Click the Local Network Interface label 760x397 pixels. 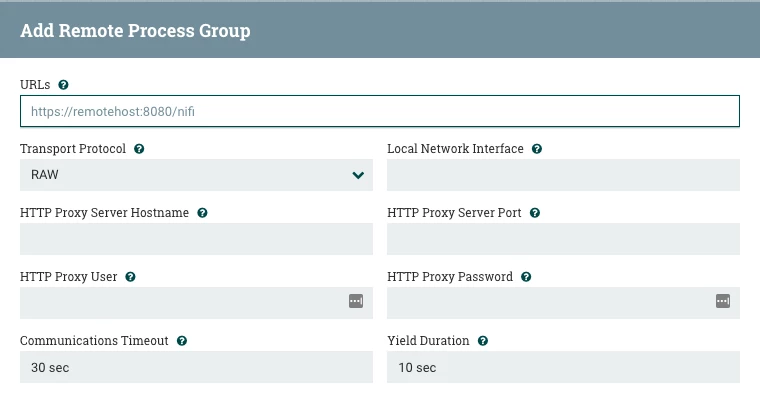coord(455,149)
